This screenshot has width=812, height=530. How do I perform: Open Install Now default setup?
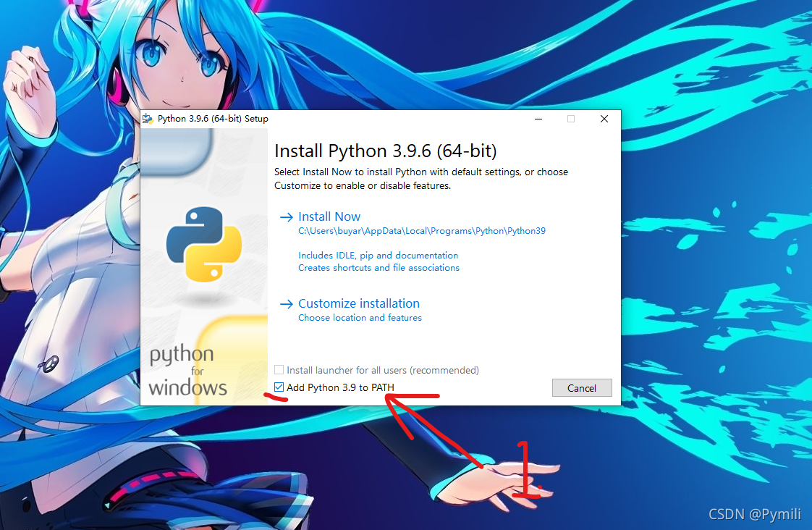point(329,216)
